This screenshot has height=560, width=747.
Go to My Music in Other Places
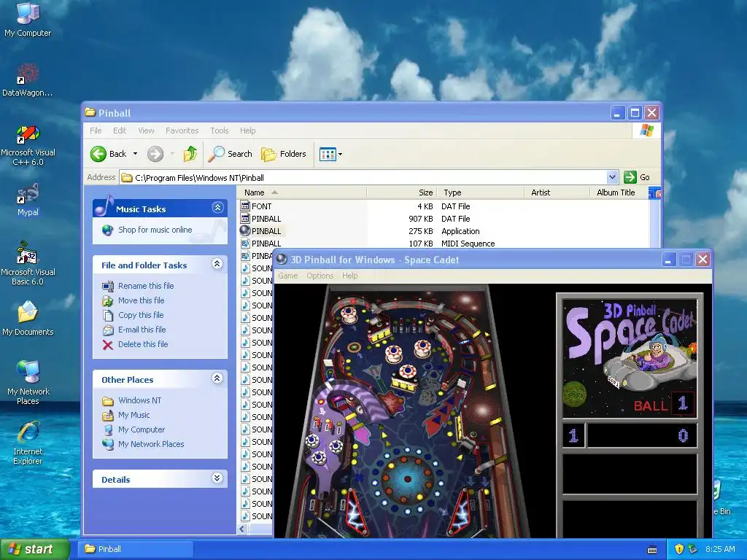click(x=134, y=415)
